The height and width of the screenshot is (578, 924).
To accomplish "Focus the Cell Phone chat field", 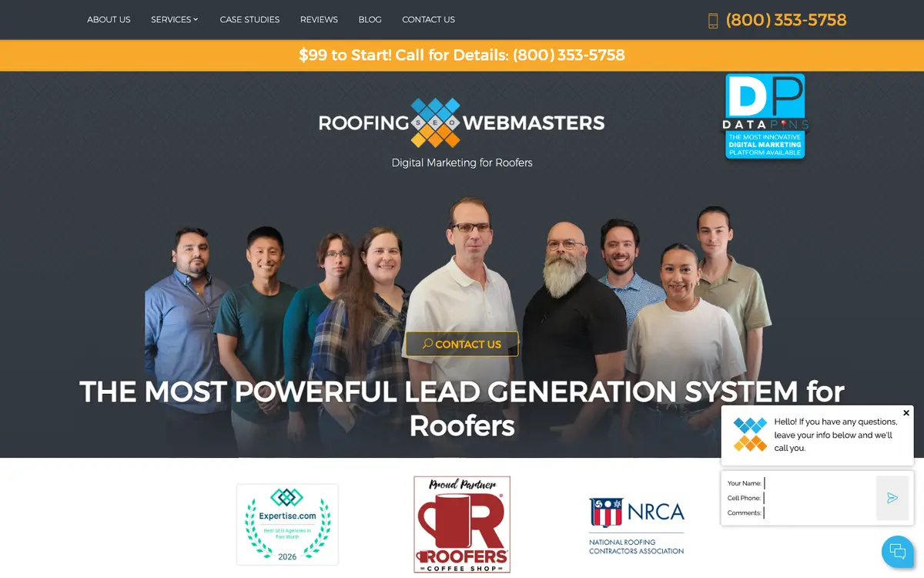I will 819,498.
